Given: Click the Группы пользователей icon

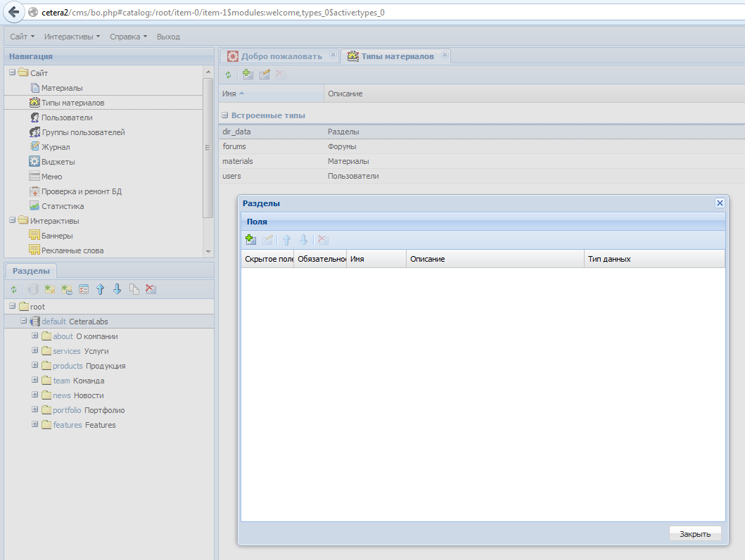Looking at the screenshot, I should pyautogui.click(x=34, y=132).
